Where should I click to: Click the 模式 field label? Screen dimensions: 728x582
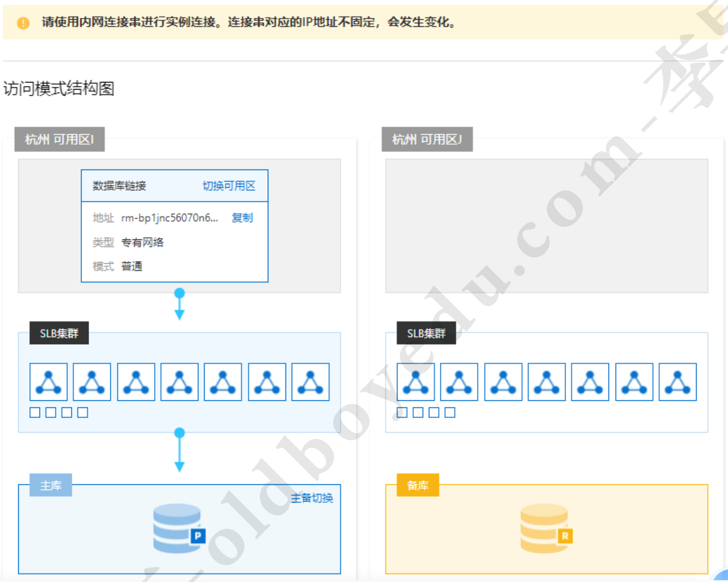(x=103, y=266)
